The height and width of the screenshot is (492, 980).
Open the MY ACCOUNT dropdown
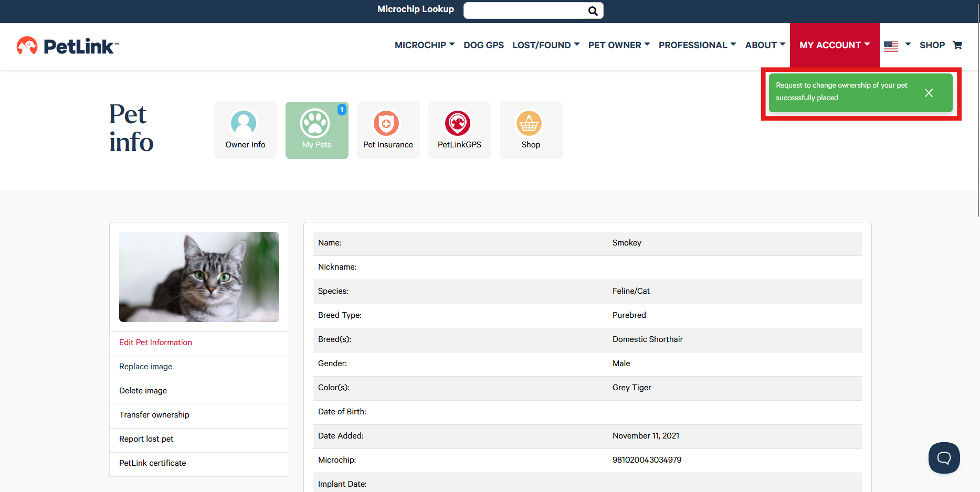pos(835,45)
